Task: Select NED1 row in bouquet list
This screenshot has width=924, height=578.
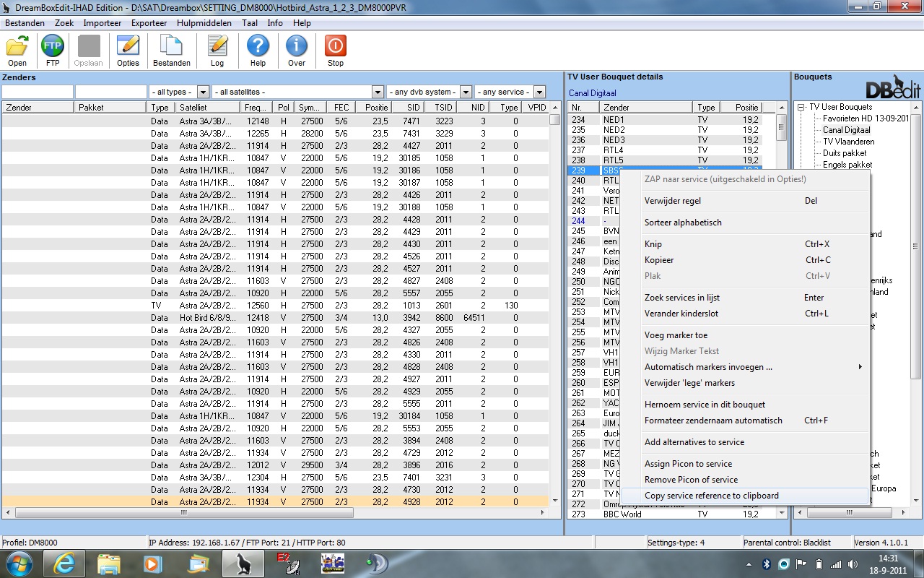Action: coord(665,120)
